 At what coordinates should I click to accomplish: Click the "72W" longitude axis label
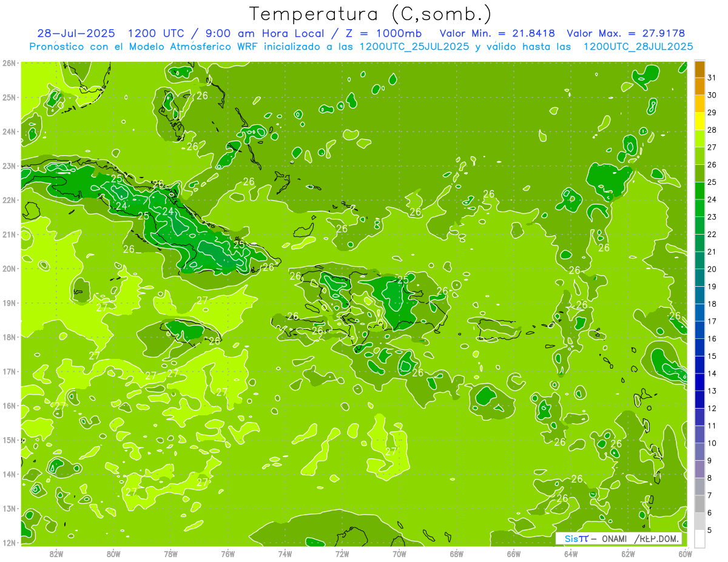[x=342, y=554]
